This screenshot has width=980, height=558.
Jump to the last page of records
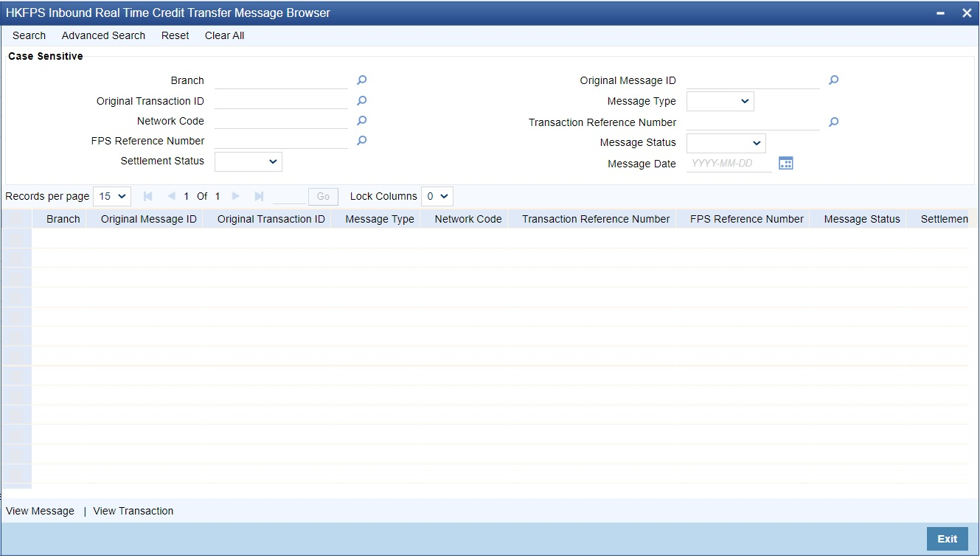point(258,196)
